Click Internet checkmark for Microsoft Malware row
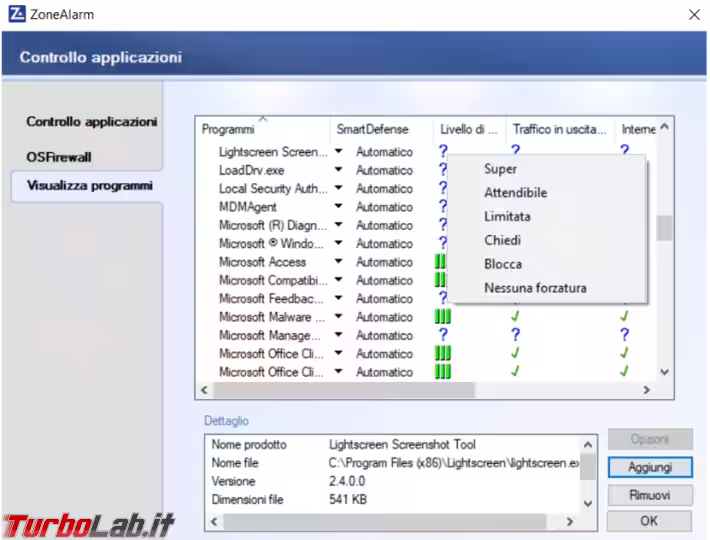The image size is (710, 540). click(624, 316)
